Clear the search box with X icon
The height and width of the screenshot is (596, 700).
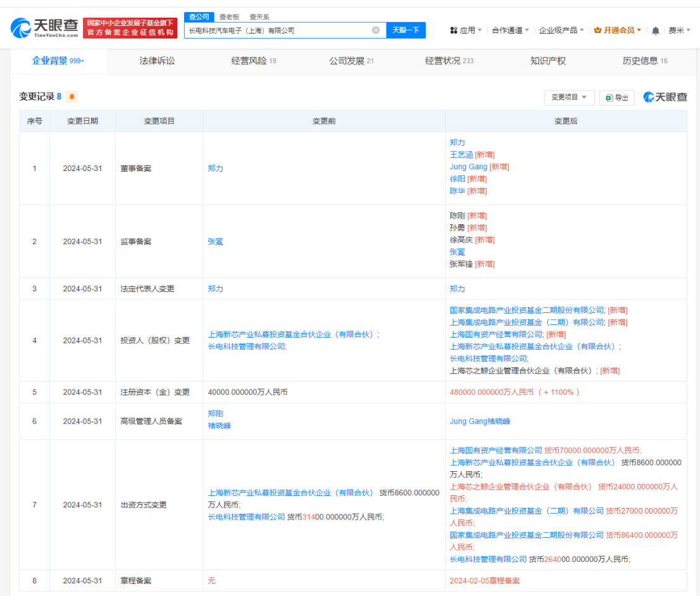[x=376, y=30]
